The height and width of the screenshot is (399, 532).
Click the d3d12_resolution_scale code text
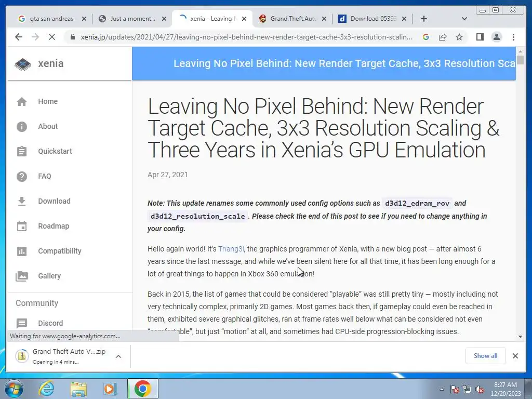[198, 216]
